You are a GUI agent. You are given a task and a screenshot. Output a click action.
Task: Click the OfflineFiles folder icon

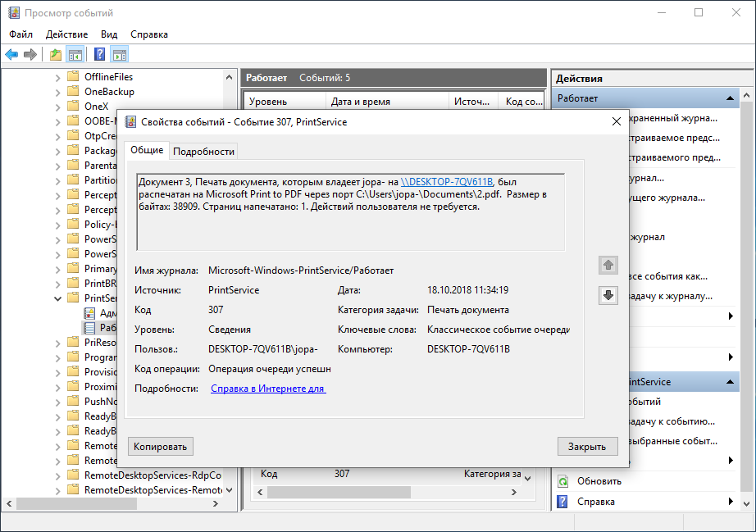point(73,76)
